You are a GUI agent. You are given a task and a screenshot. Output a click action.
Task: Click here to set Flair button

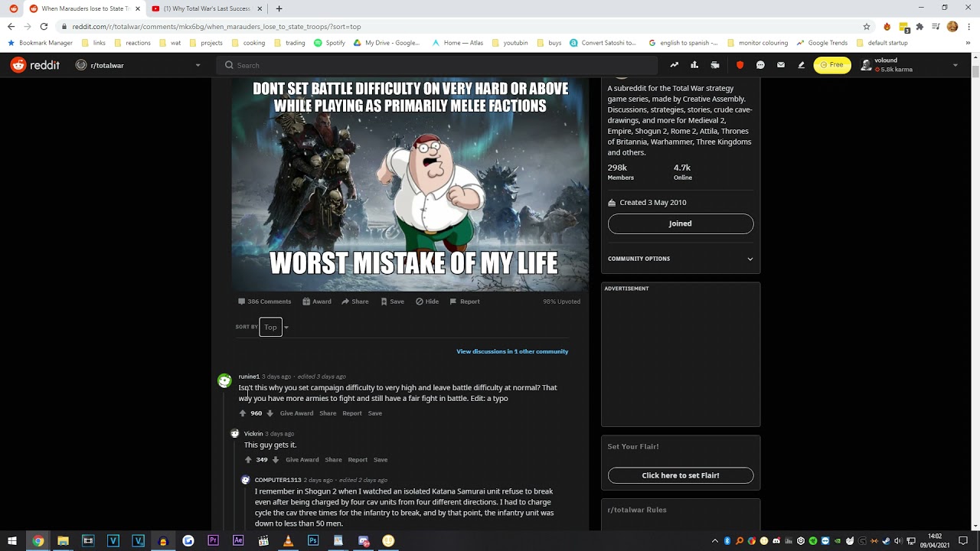pyautogui.click(x=681, y=475)
